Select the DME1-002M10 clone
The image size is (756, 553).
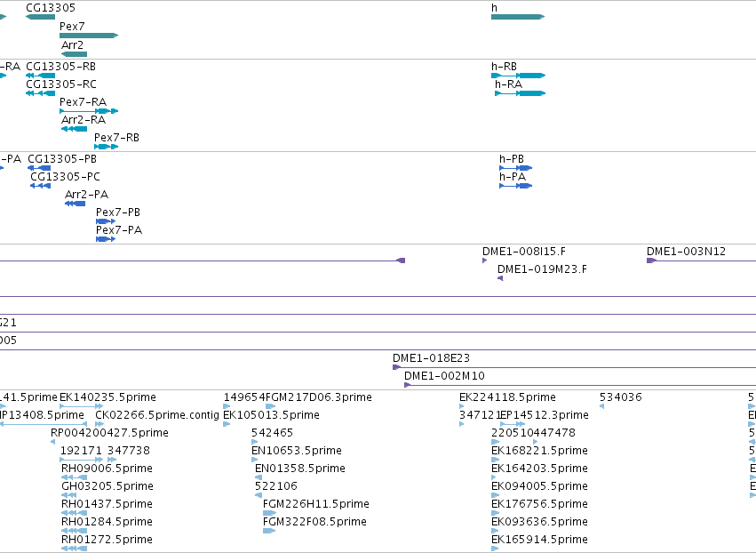tap(580, 385)
